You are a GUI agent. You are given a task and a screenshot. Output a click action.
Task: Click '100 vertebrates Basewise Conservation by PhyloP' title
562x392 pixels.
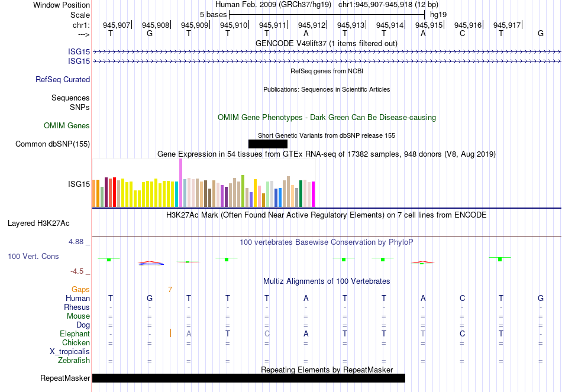point(327,242)
